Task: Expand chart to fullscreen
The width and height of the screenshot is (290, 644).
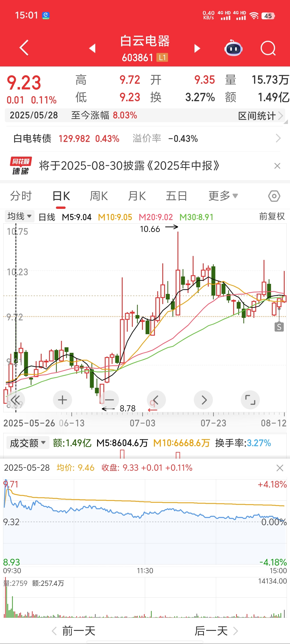Action: [250, 400]
